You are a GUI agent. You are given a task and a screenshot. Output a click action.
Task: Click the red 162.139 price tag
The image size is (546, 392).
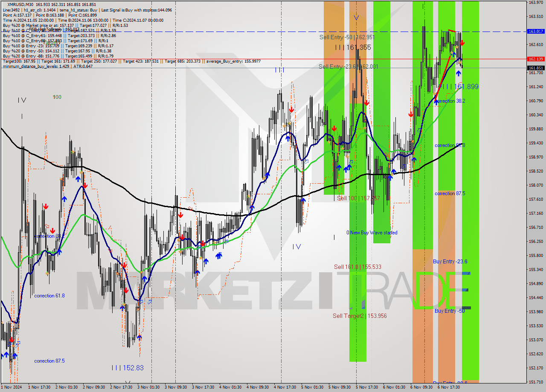(536, 59)
